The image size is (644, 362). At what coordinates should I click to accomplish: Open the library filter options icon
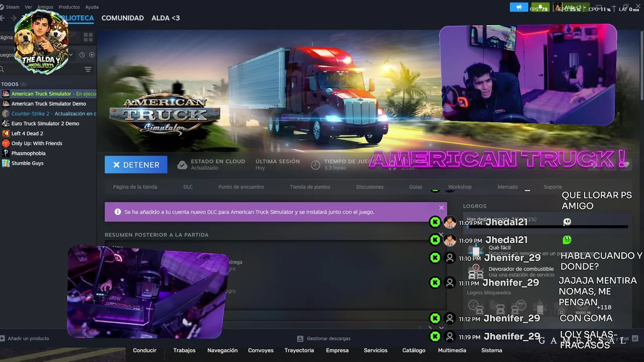pyautogui.click(x=88, y=69)
